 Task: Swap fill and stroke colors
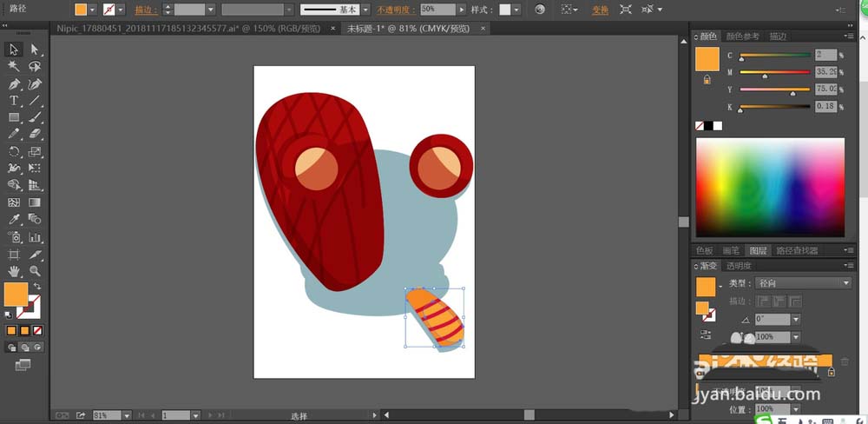[x=37, y=287]
